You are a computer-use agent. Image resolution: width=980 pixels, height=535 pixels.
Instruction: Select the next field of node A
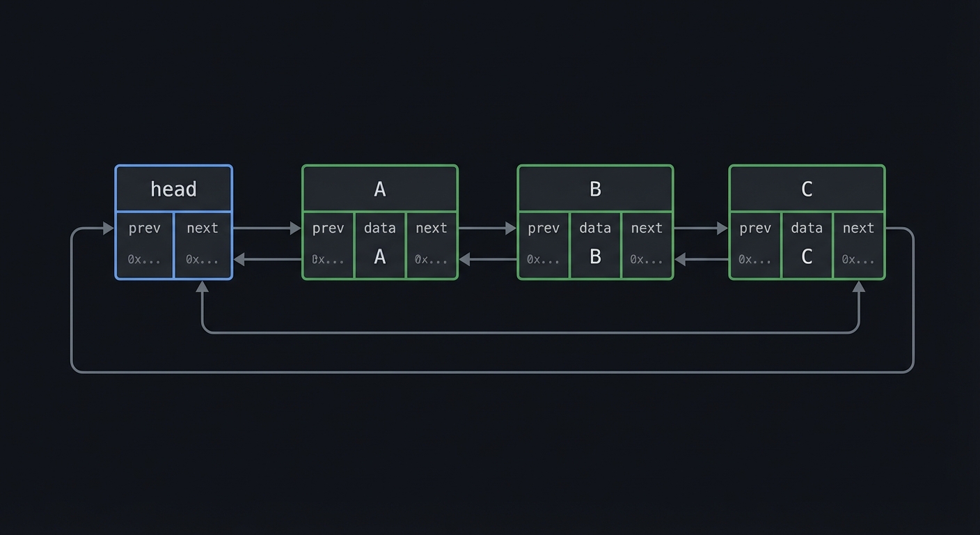432,245
